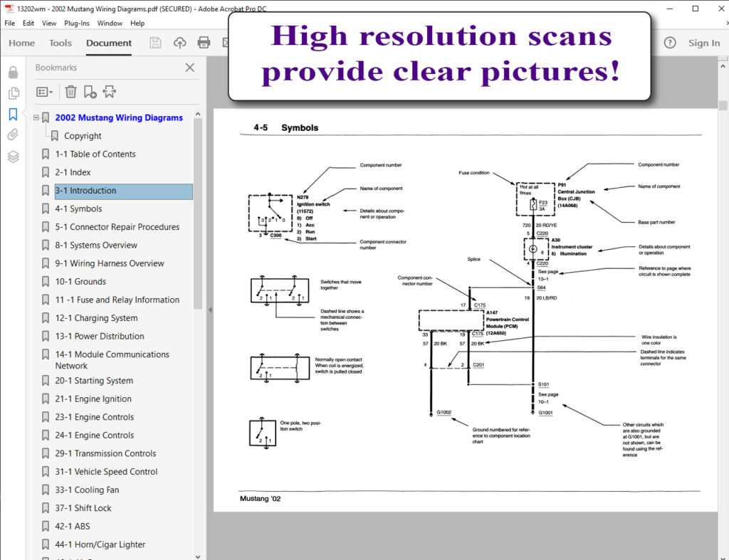The height and width of the screenshot is (560, 729).
Task: Jump to 4-1 Symbols bookmark
Action: click(x=78, y=208)
